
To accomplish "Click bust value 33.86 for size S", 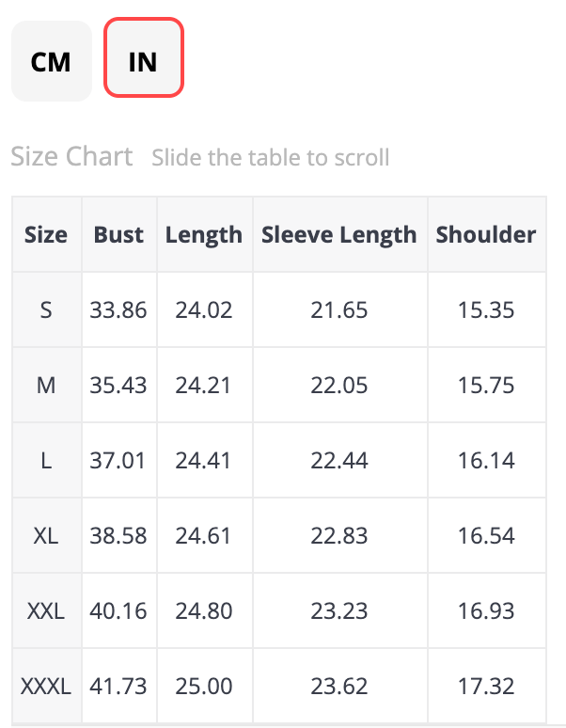I will 118,309.
